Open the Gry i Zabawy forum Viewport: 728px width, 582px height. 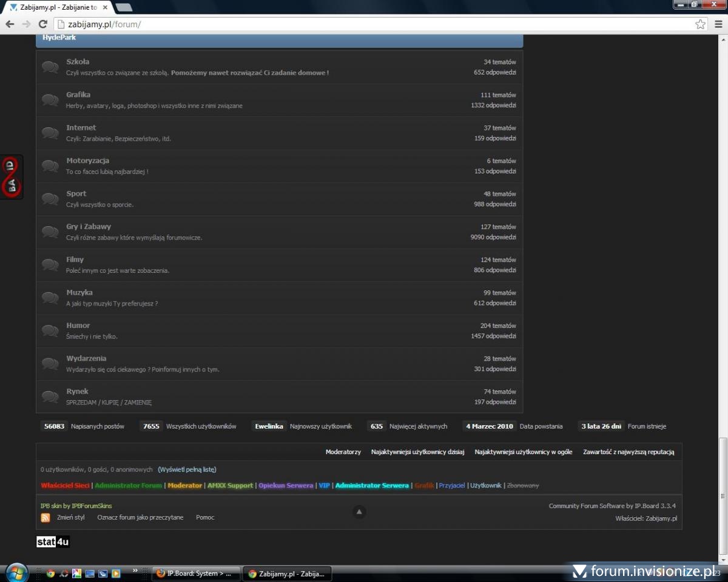pyautogui.click(x=89, y=227)
